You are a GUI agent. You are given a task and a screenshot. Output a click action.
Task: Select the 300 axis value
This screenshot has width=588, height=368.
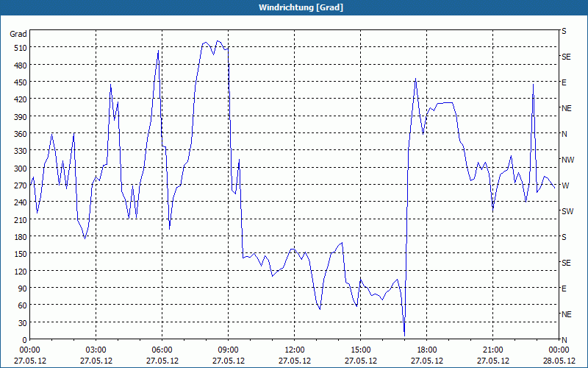pyautogui.click(x=21, y=169)
